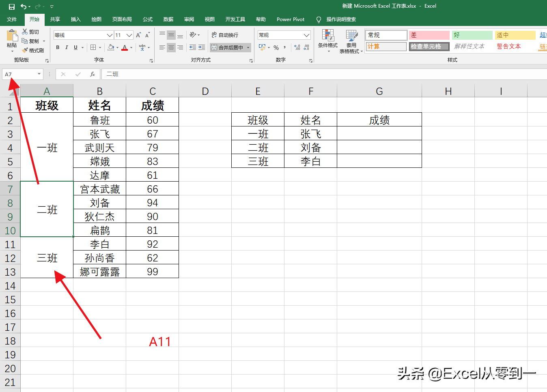The height and width of the screenshot is (392, 547).
Task: Switch to the 数据 (Data) tab
Action: coord(168,19)
